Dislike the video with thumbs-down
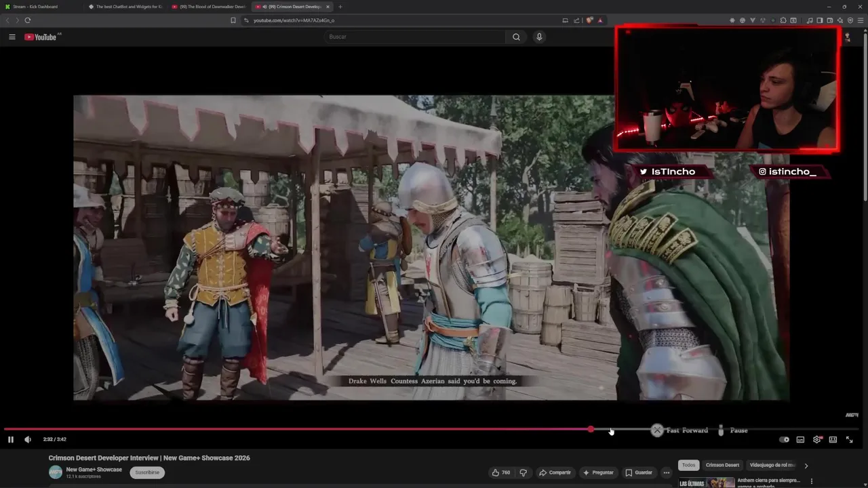This screenshot has width=868, height=488. click(x=523, y=472)
